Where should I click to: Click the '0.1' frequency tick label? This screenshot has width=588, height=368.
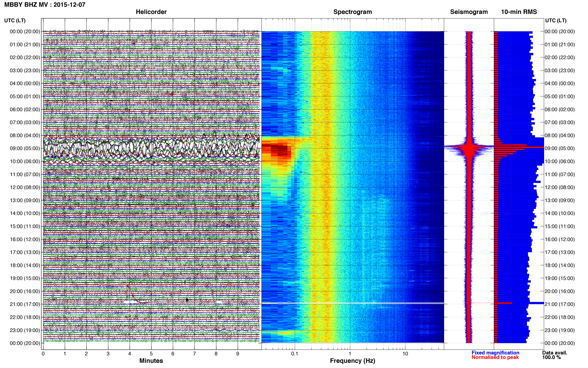click(295, 354)
